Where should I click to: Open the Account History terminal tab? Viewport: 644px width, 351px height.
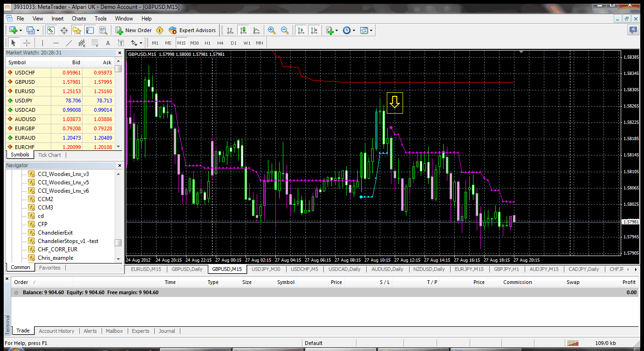point(56,331)
